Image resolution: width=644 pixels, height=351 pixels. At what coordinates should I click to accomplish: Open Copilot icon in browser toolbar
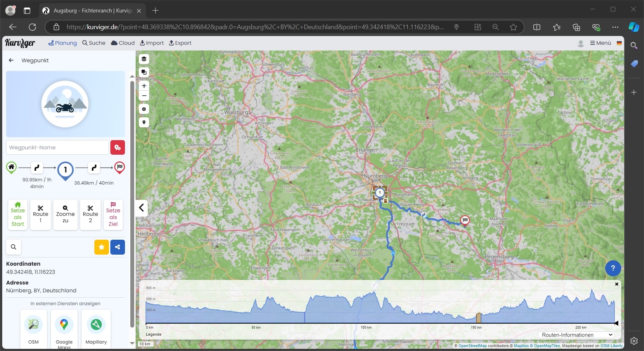[x=634, y=27]
